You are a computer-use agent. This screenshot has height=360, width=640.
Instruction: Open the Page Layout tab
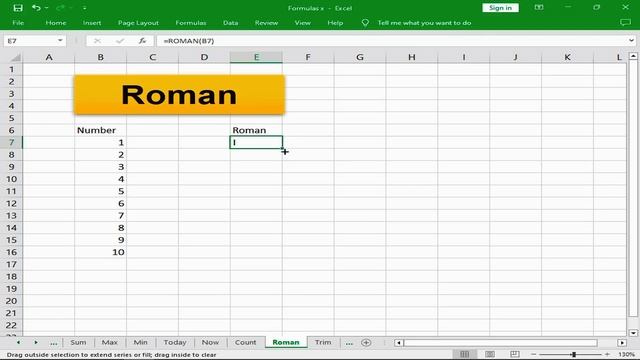pyautogui.click(x=138, y=23)
